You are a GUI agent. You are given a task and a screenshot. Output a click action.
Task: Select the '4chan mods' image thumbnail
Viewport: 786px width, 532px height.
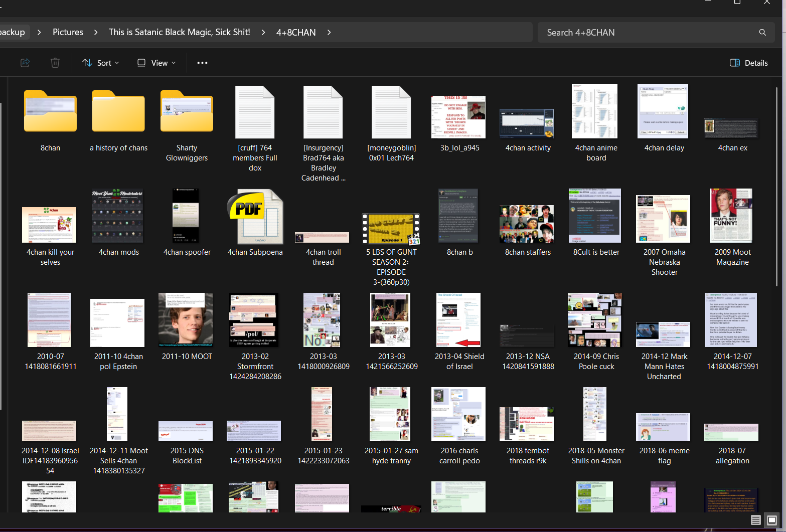(117, 216)
